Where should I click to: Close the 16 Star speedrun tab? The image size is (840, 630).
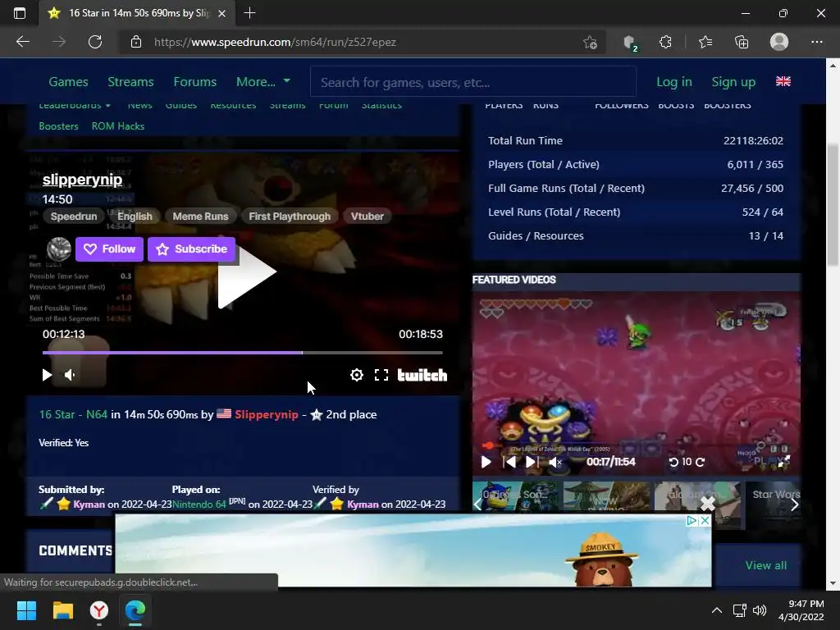(x=221, y=13)
